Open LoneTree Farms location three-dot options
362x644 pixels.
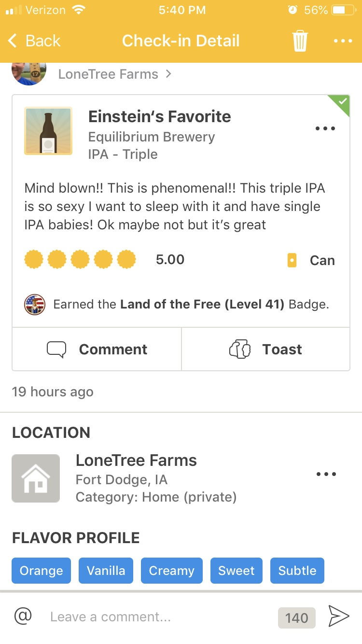coord(326,474)
